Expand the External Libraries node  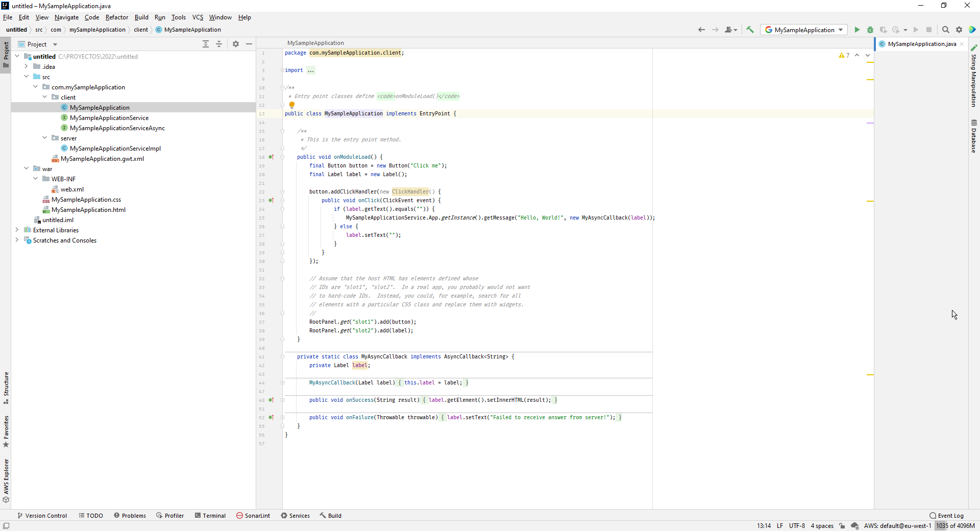pos(17,230)
